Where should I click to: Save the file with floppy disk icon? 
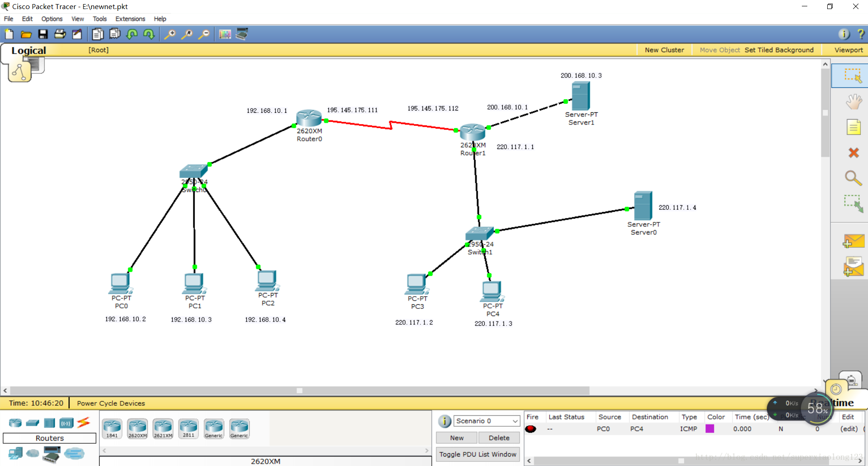43,34
